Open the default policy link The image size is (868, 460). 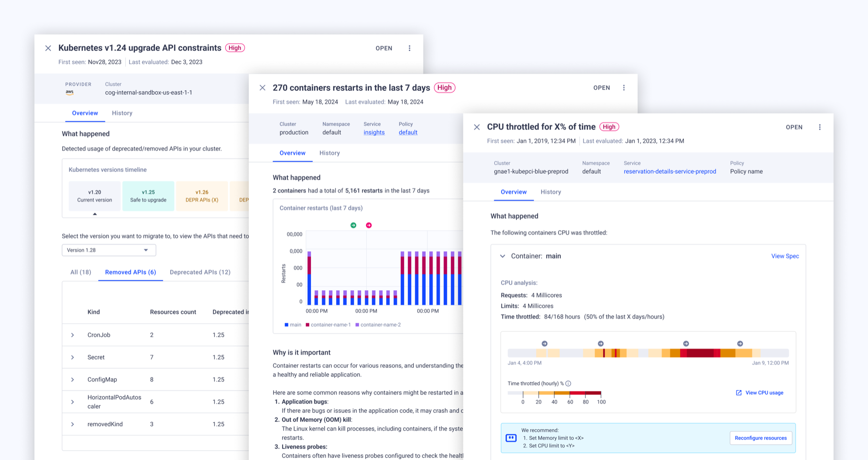coord(408,133)
